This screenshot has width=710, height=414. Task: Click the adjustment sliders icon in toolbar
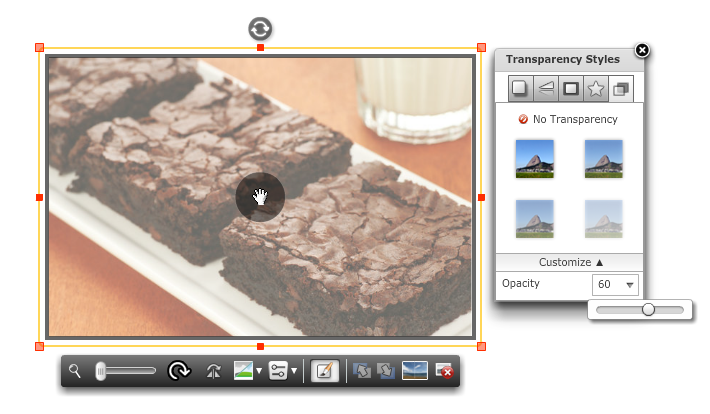pyautogui.click(x=278, y=371)
